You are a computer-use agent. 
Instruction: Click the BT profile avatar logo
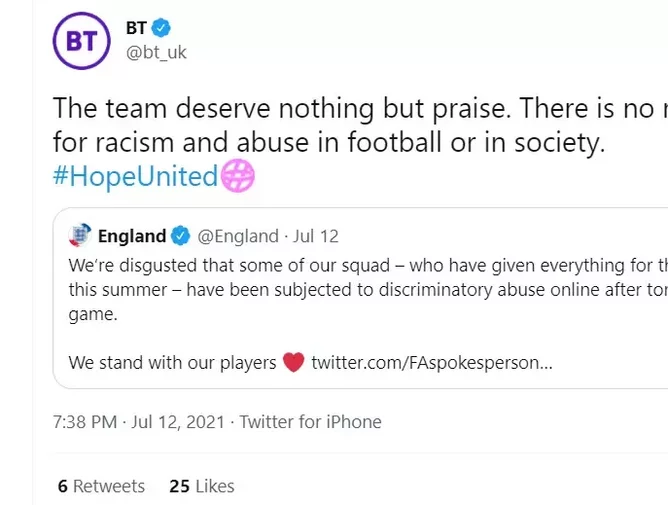[81, 41]
